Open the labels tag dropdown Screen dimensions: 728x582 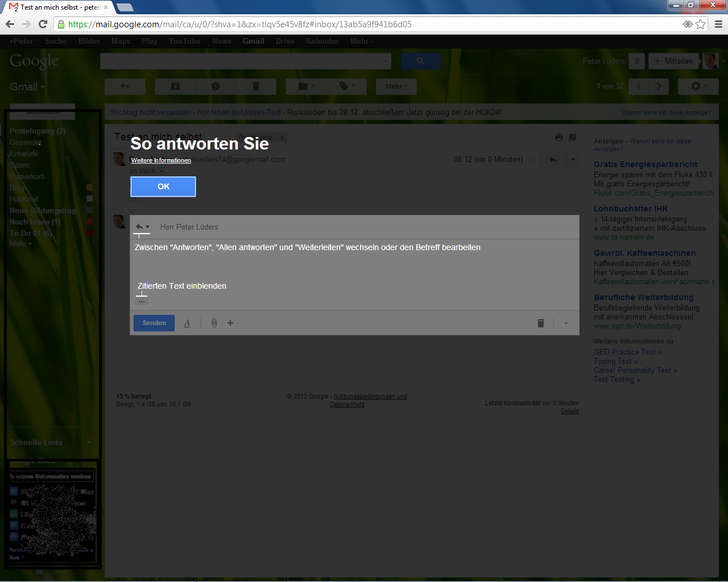pyautogui.click(x=347, y=86)
